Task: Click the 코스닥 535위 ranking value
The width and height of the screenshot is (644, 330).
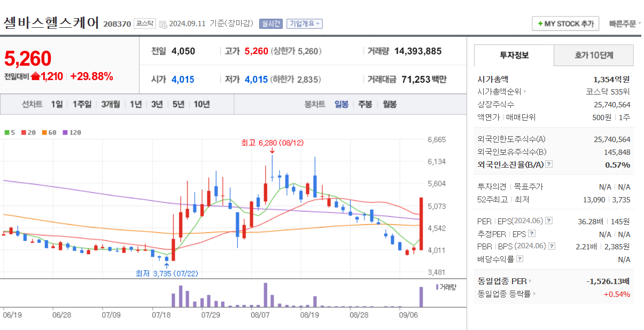Action: pyautogui.click(x=608, y=91)
